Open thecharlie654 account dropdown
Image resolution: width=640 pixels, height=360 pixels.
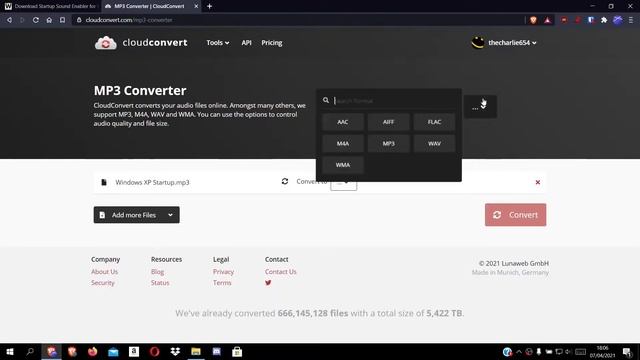[512, 42]
